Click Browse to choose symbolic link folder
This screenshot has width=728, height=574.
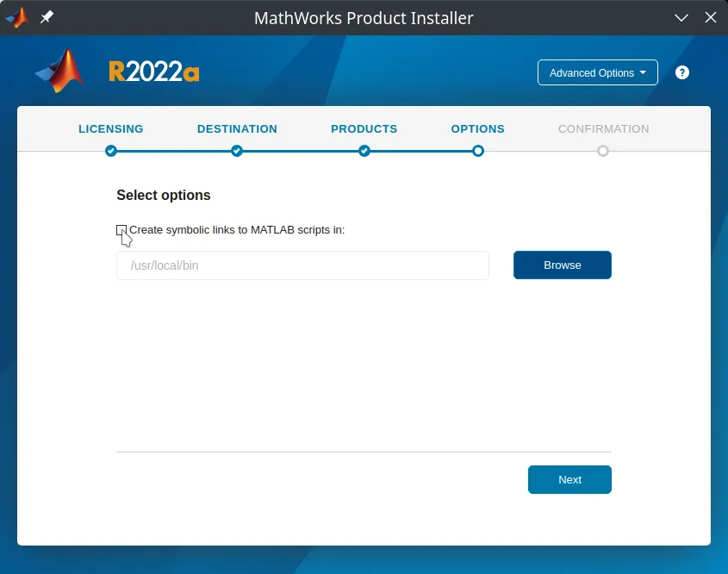(x=563, y=265)
